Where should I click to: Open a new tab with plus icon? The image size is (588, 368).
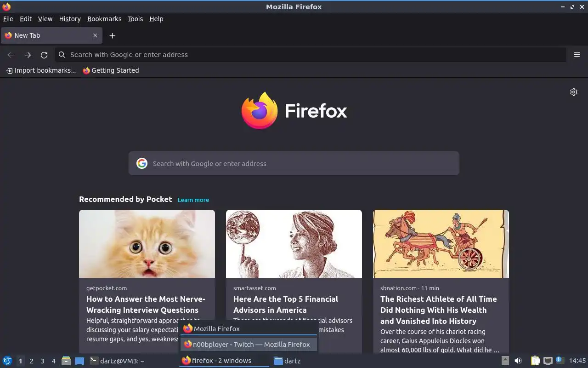[112, 35]
